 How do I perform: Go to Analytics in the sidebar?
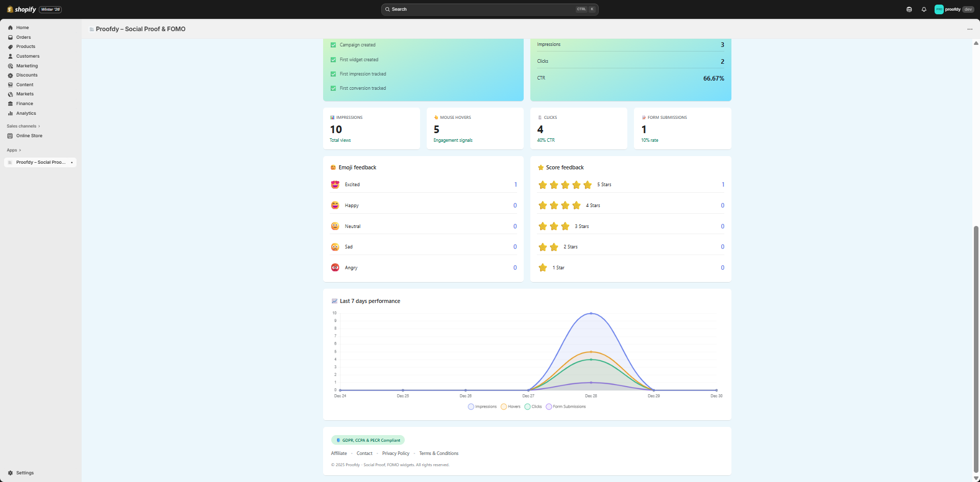(26, 113)
